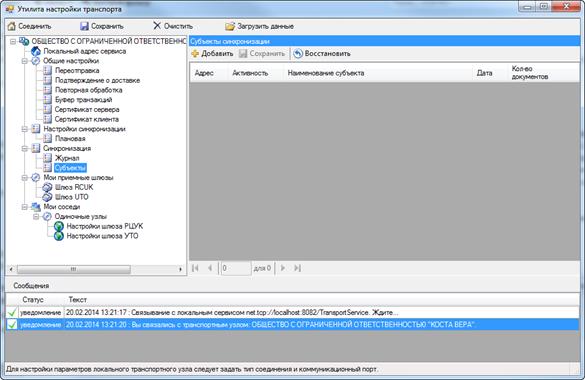
Task: Select the Мои соседи node
Action: (62, 207)
